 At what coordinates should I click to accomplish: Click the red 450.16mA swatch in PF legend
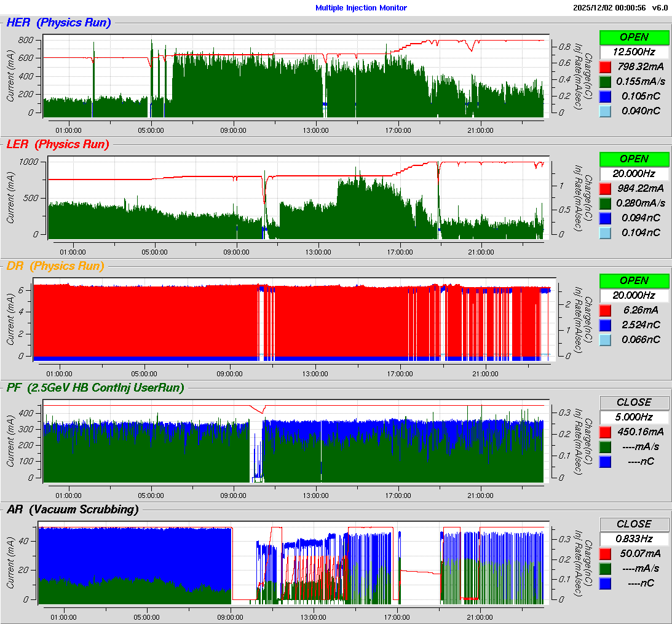(606, 432)
